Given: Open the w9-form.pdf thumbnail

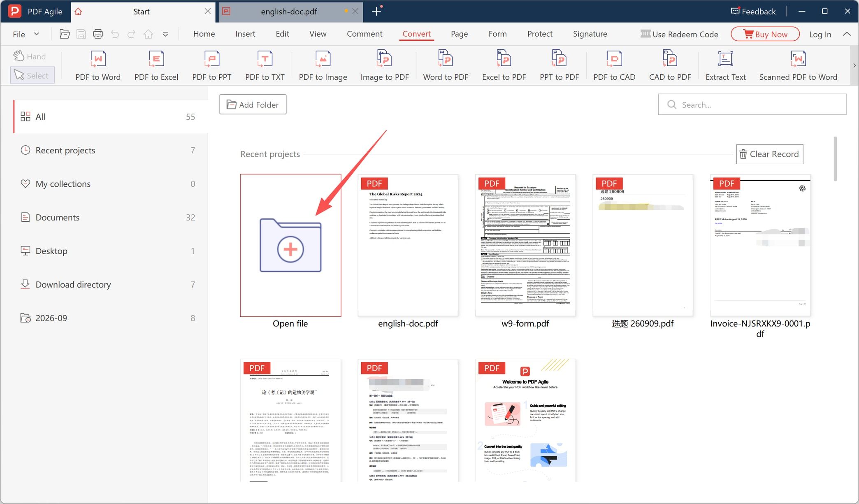Looking at the screenshot, I should click(x=525, y=245).
